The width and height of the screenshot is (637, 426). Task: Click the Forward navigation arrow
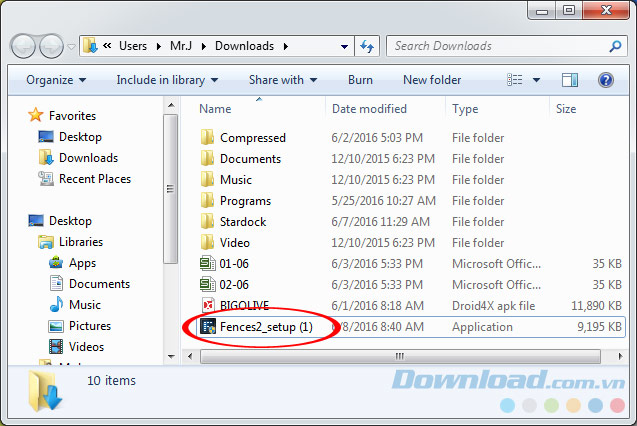tap(51, 46)
